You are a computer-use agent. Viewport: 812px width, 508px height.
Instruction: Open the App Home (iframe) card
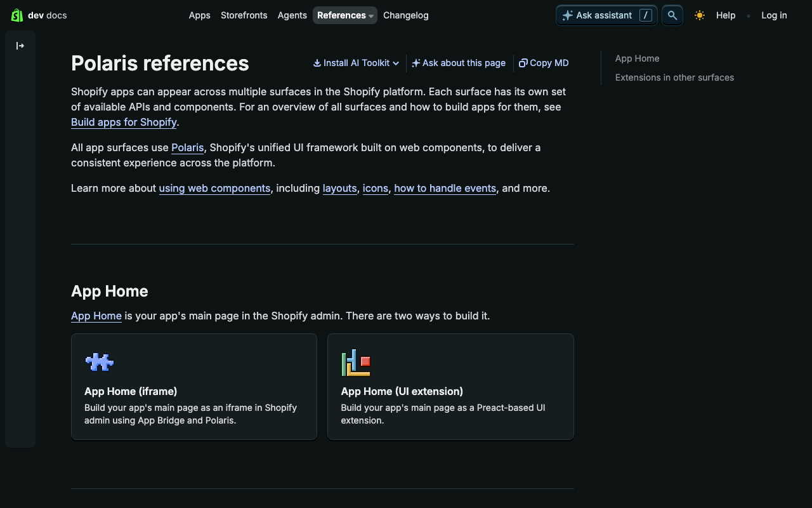point(194,387)
